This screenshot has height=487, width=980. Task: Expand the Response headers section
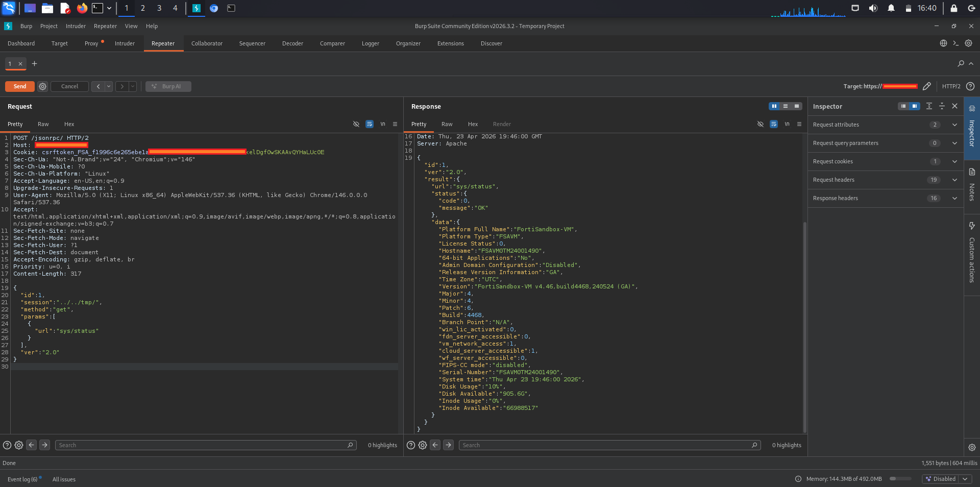pos(954,198)
